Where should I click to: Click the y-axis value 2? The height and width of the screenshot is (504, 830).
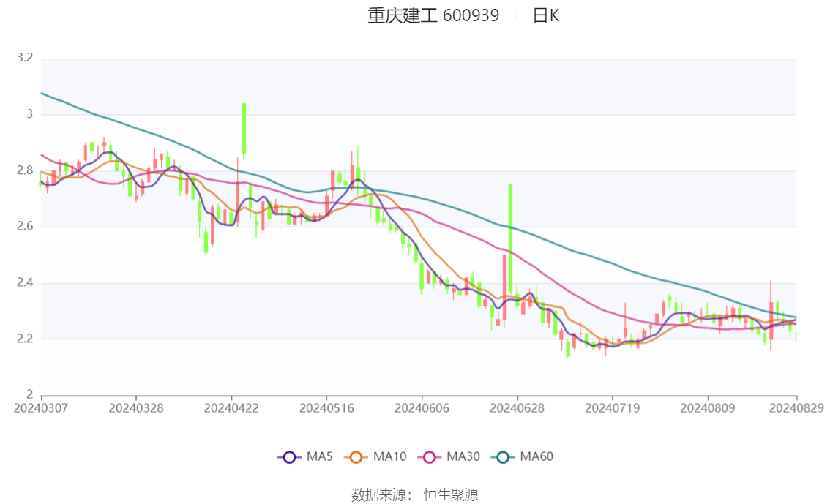29,394
